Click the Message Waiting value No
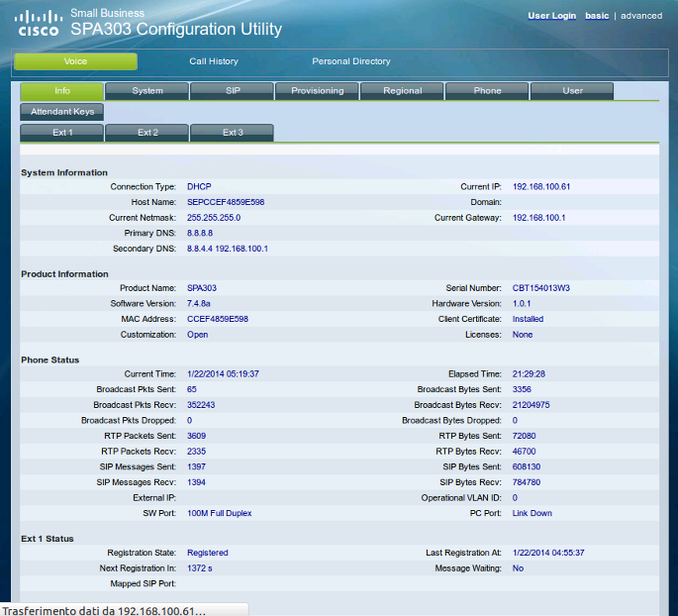 518,568
